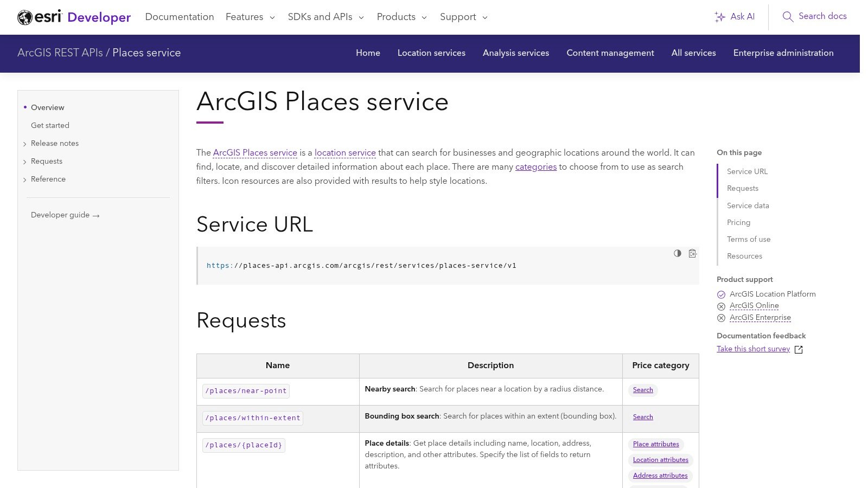The image size is (868, 488).
Task: Jump to Resources section
Action: pyautogui.click(x=744, y=256)
